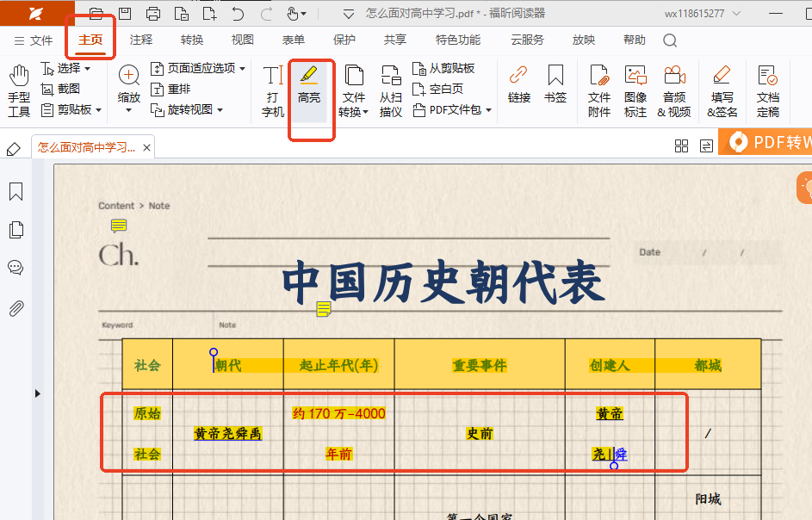Open the 帮助 help tab
The height and width of the screenshot is (520, 812).
tap(635, 40)
